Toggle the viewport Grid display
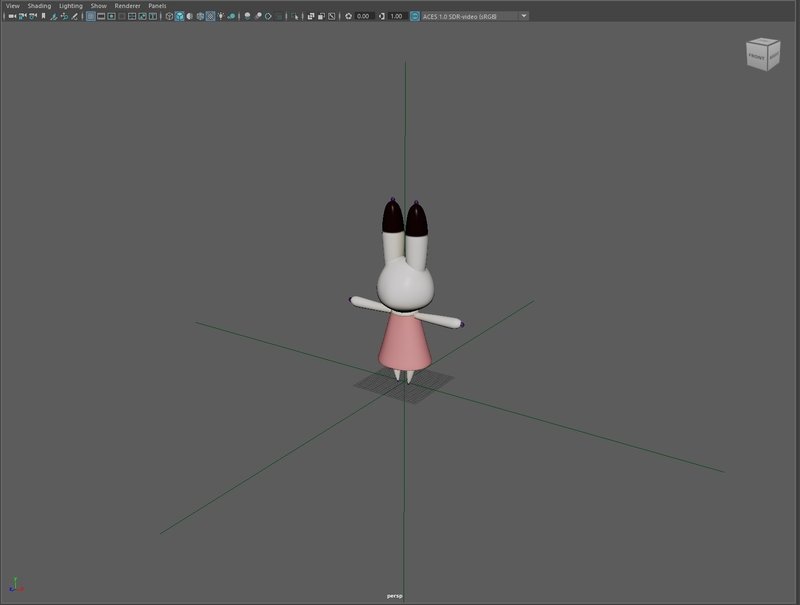The width and height of the screenshot is (800, 605). pyautogui.click(x=90, y=16)
